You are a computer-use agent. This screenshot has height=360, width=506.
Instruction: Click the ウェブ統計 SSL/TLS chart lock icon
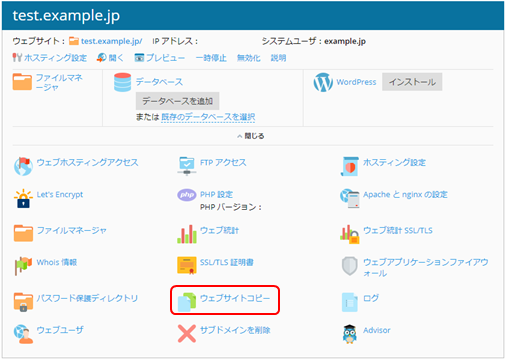350,234
